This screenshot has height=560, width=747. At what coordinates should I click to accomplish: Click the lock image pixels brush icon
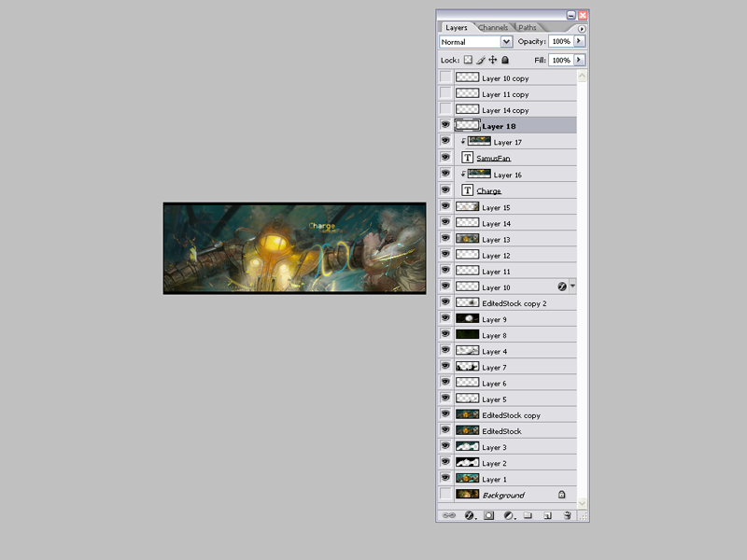(481, 60)
